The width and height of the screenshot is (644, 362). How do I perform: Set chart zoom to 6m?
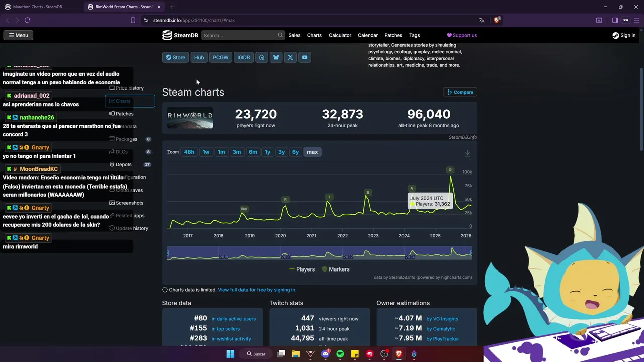click(x=253, y=152)
